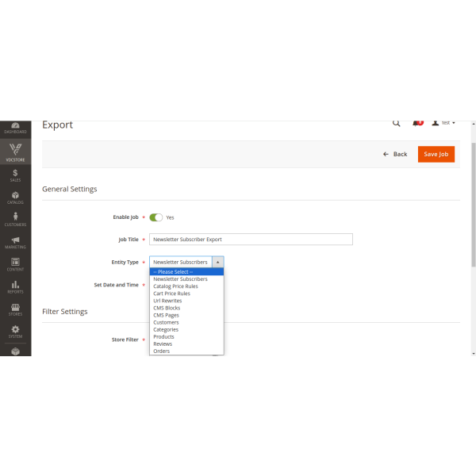Click the VDCStore sidebar icon

tap(15, 152)
